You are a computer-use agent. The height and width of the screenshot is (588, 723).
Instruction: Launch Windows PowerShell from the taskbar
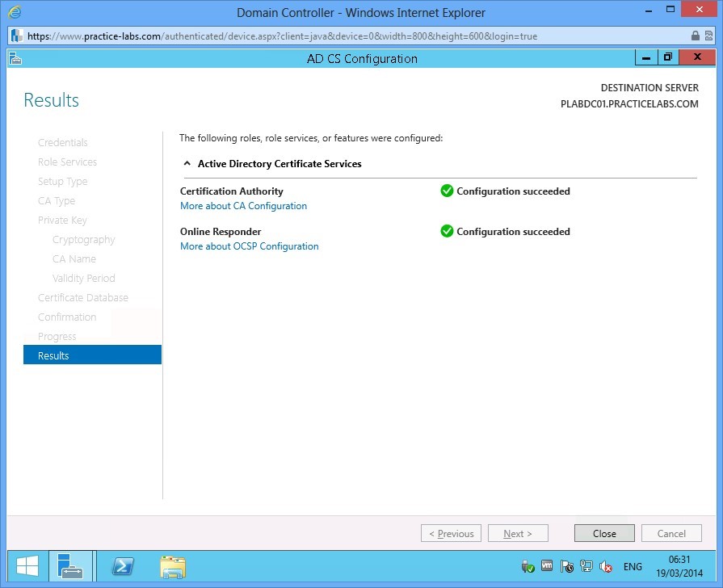pos(122,566)
